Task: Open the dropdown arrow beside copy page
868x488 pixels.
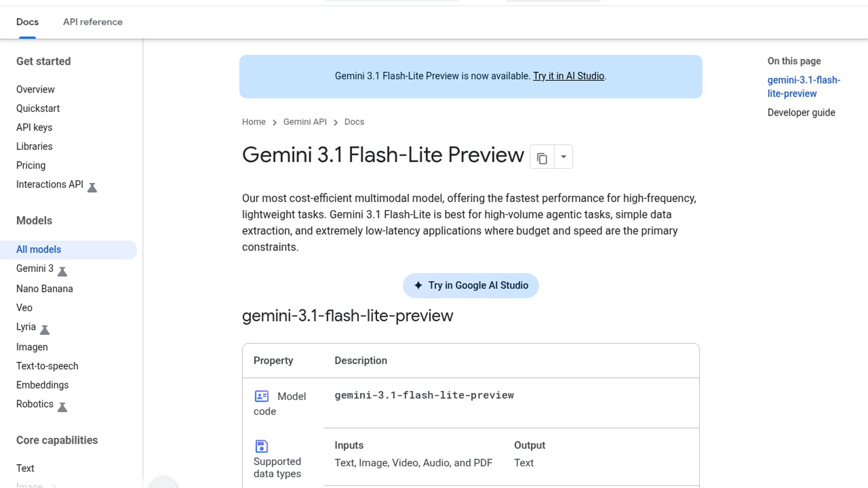Action: click(x=563, y=157)
